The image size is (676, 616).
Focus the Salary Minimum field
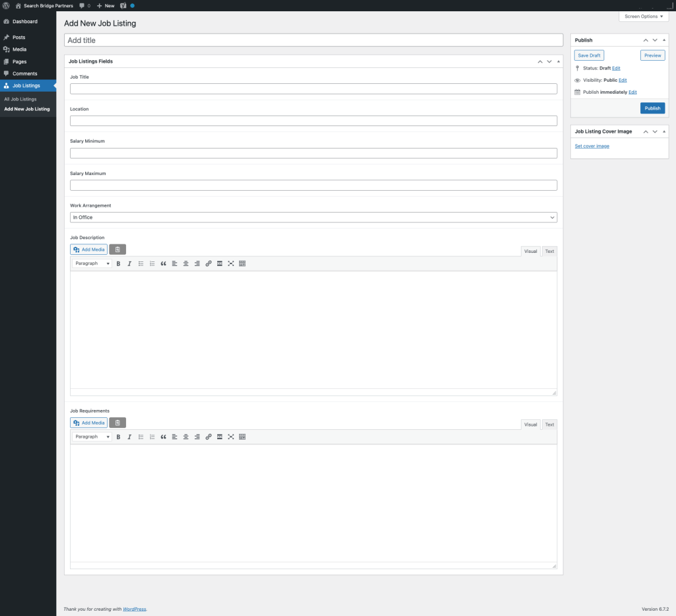pos(314,153)
